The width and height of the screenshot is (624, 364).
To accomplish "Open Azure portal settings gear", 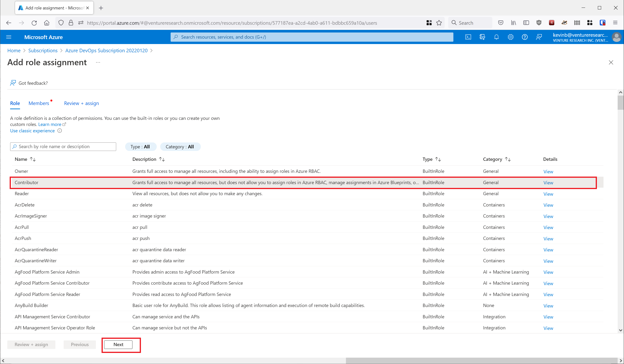I will (x=510, y=37).
